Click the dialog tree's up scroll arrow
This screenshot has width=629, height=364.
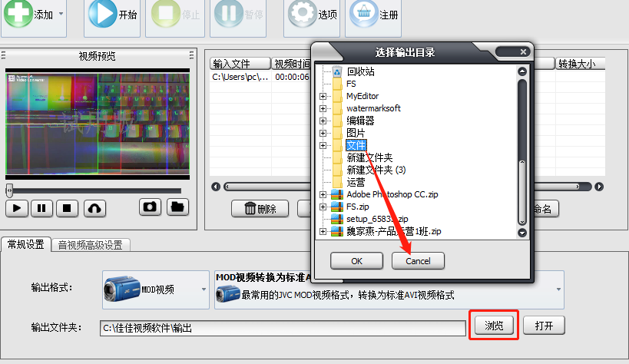pos(522,71)
